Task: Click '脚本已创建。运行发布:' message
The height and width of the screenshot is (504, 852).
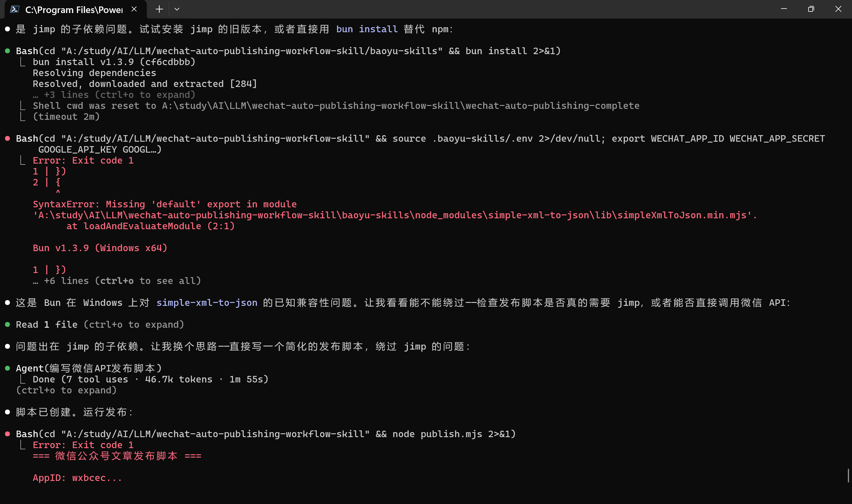Action: (x=75, y=412)
